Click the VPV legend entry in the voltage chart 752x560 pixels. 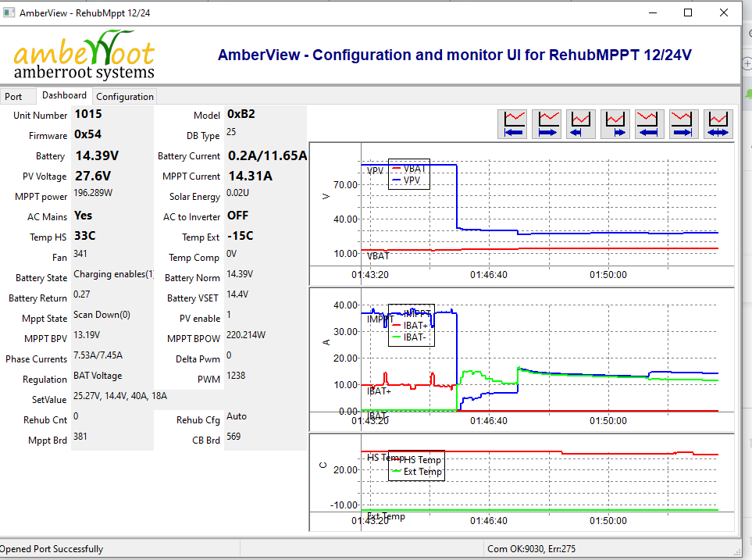pos(412,180)
